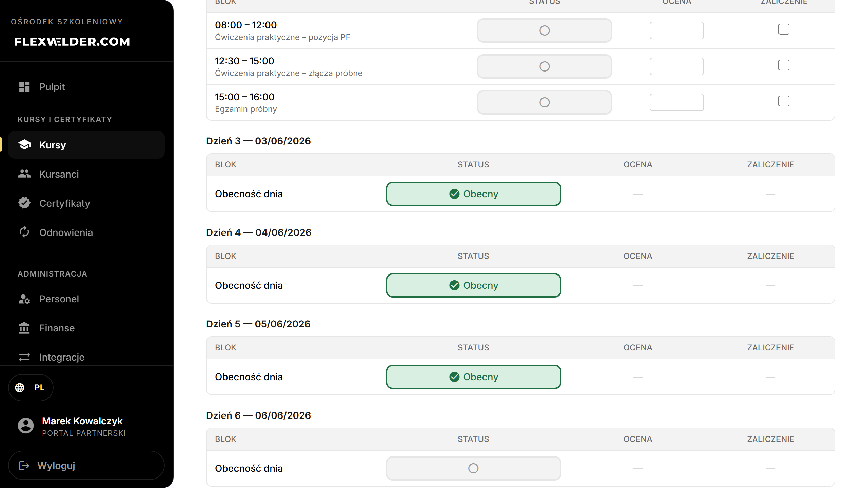Open Kursanci via the people icon
Image resolution: width=868 pixels, height=488 pixels.
coord(24,174)
